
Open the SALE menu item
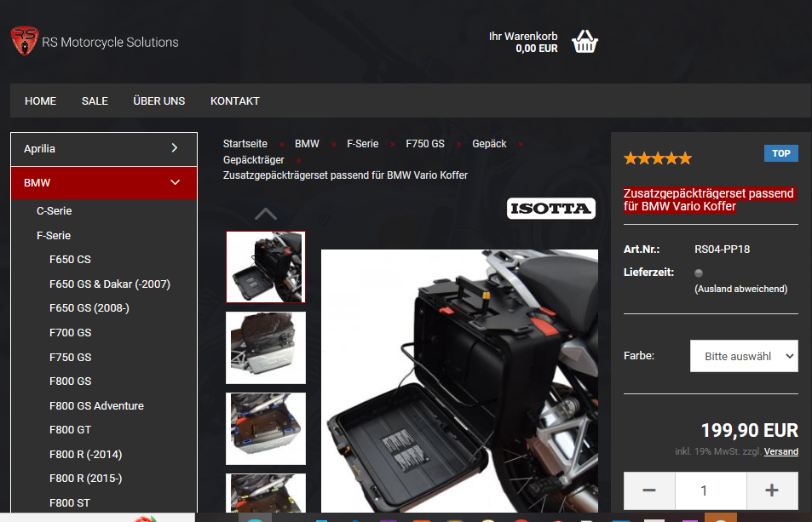click(x=95, y=100)
